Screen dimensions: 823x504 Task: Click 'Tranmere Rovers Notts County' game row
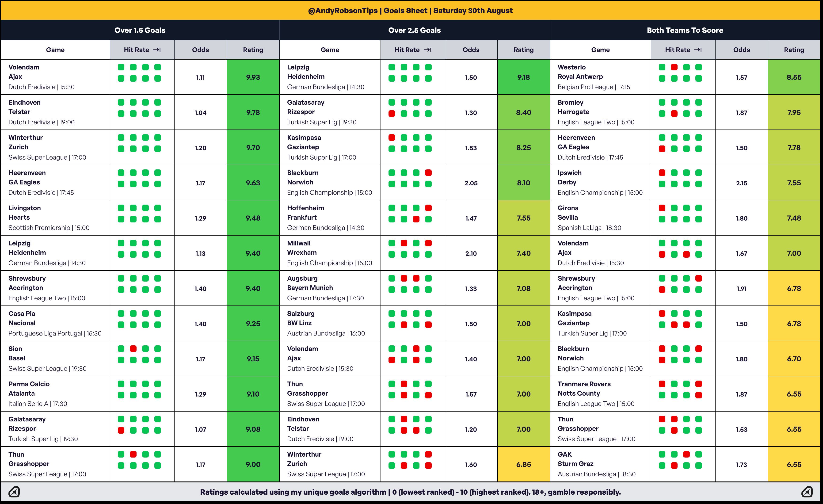click(601, 394)
